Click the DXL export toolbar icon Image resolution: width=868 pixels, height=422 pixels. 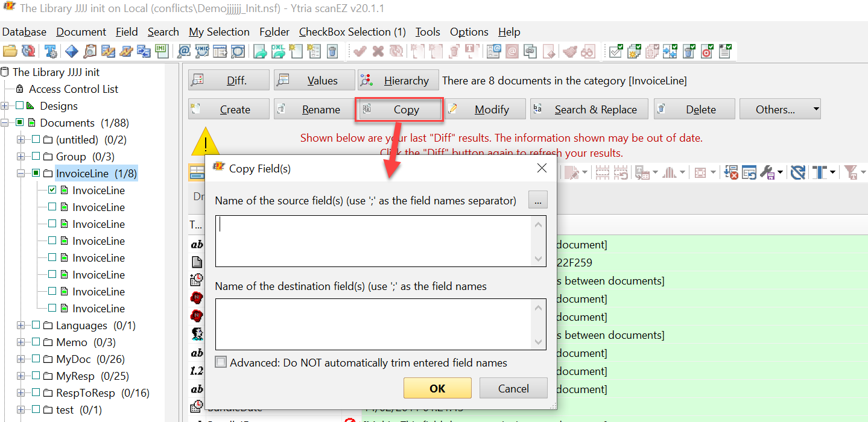point(278,52)
